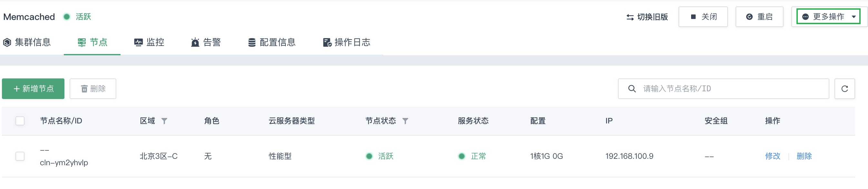Click the grey Delete button beside Add Node
This screenshot has height=189, width=868.
pyautogui.click(x=93, y=89)
